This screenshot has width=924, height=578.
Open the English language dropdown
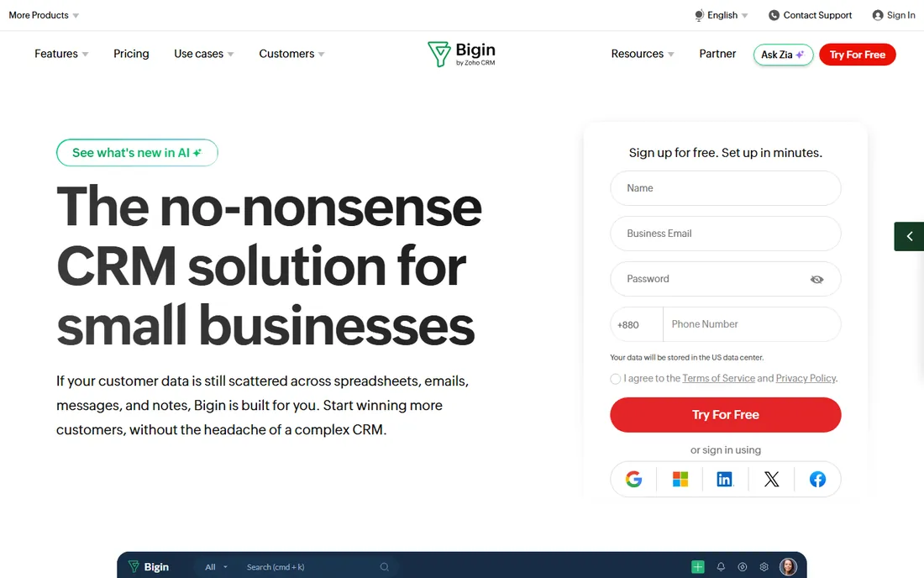click(x=722, y=15)
